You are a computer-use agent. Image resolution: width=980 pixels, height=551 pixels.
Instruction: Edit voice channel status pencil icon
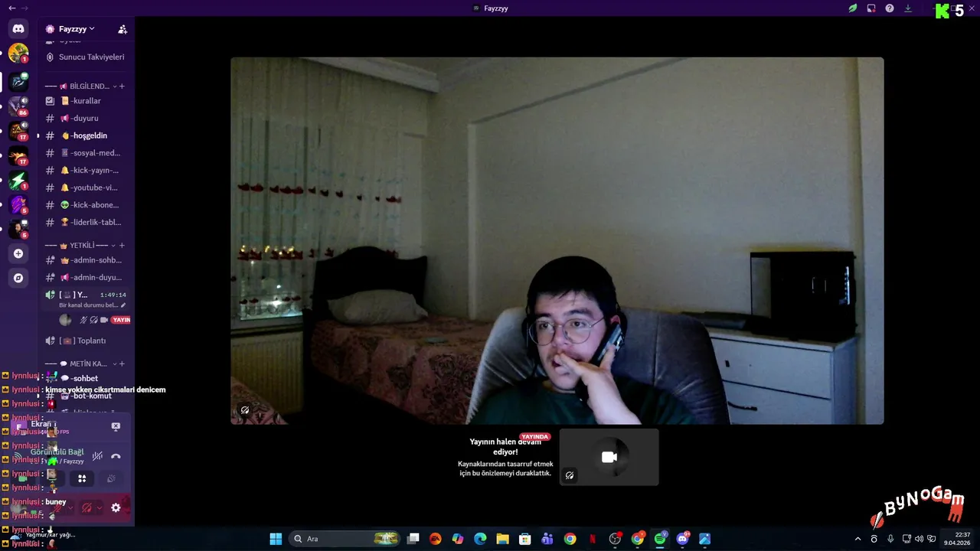[123, 305]
